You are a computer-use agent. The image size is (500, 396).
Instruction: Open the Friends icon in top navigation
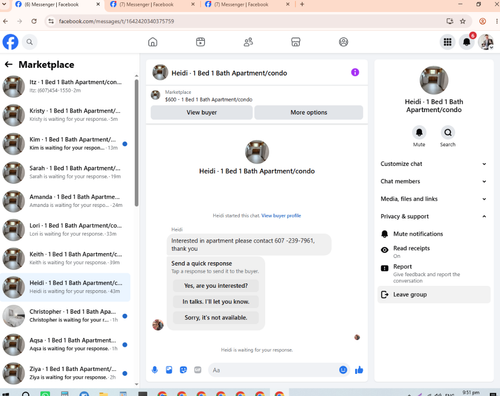248,42
